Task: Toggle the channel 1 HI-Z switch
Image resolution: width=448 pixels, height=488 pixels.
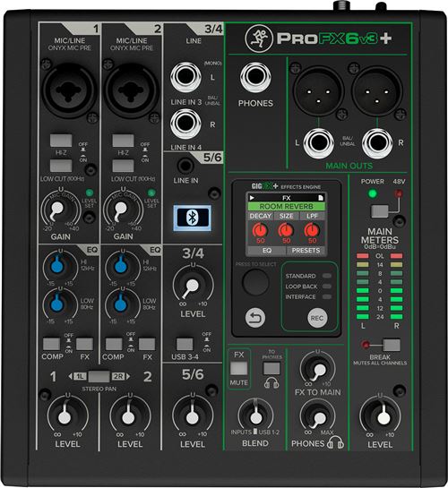Action: tap(61, 141)
